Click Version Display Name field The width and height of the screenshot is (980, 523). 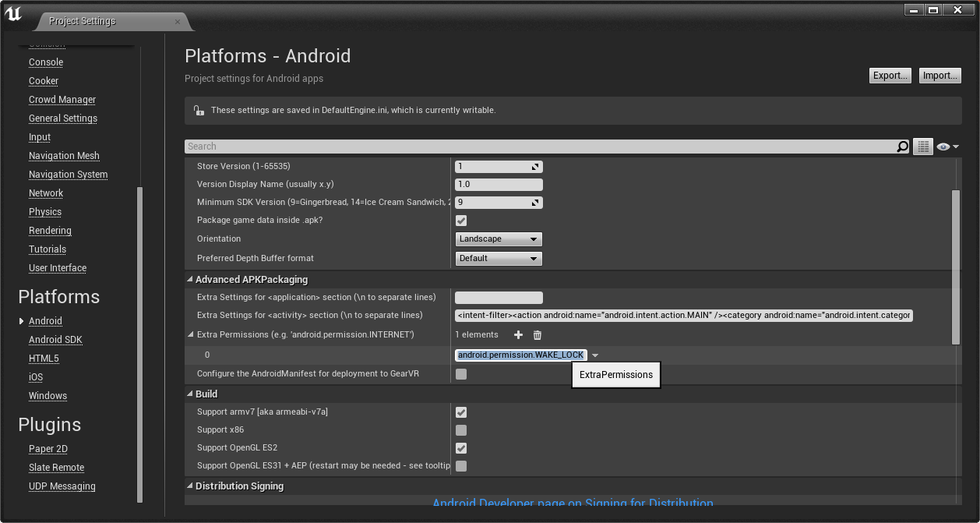pos(499,185)
